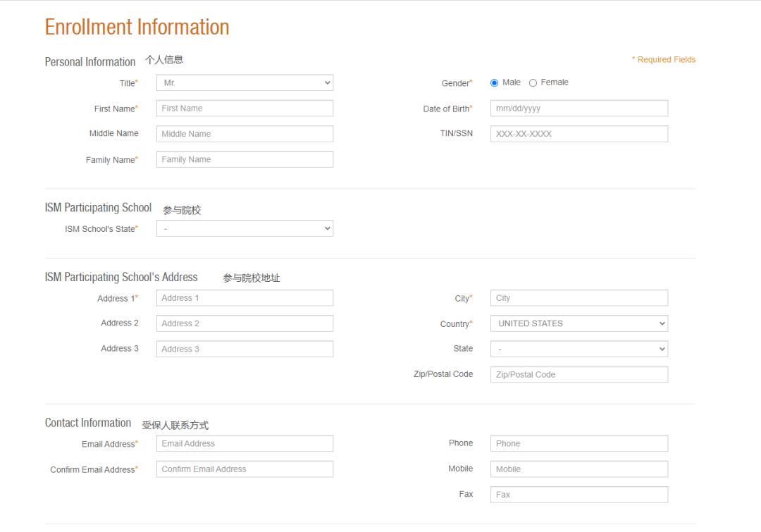
Task: Click the Male label text
Action: [512, 82]
